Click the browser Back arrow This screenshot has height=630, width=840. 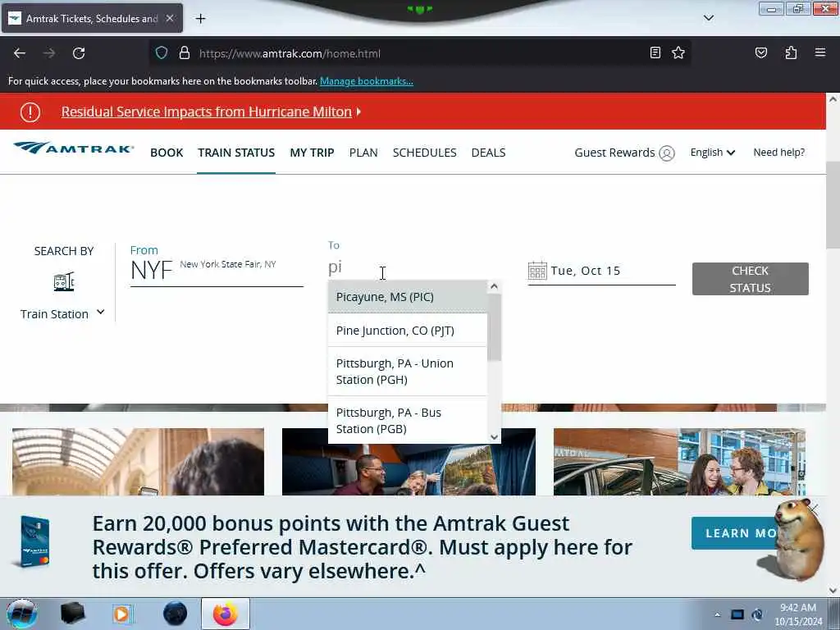pos(20,53)
